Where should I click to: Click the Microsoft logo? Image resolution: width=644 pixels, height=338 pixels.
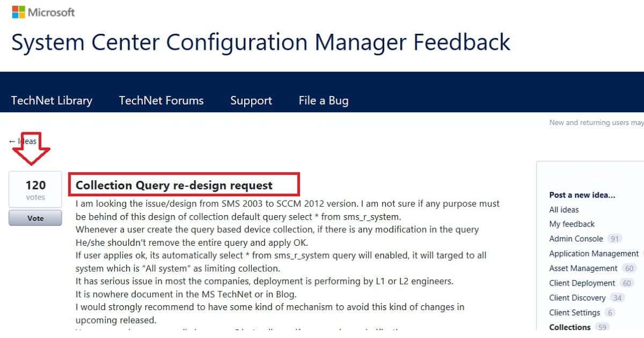click(x=43, y=12)
